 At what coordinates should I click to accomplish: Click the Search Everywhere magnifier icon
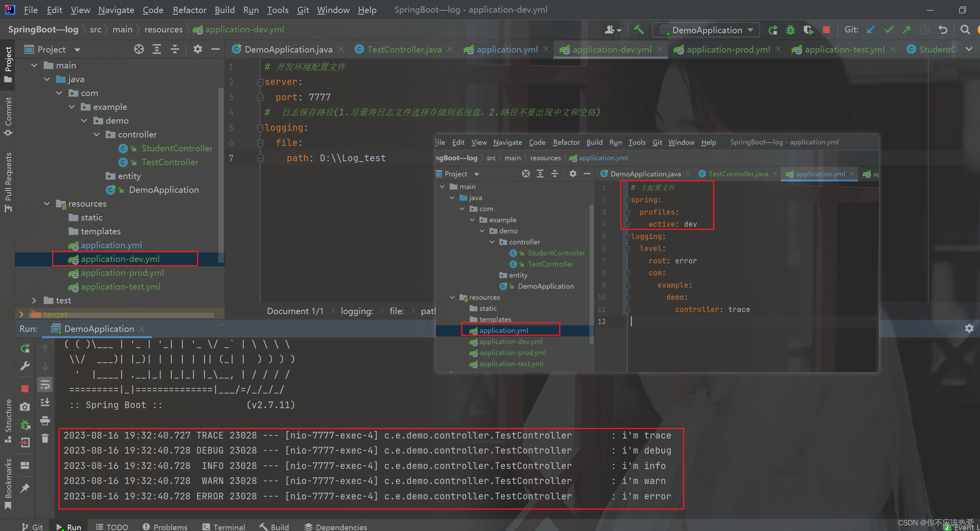(x=965, y=30)
